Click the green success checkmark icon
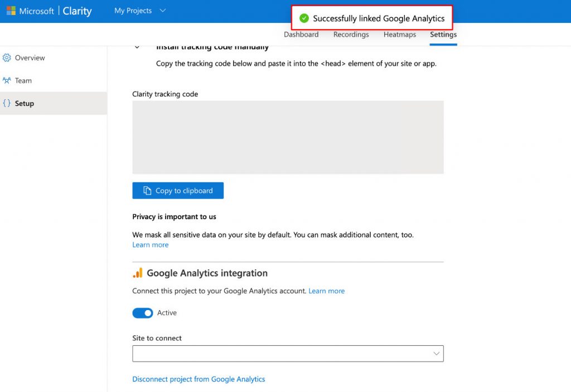Image resolution: width=571 pixels, height=392 pixels. pyautogui.click(x=304, y=18)
